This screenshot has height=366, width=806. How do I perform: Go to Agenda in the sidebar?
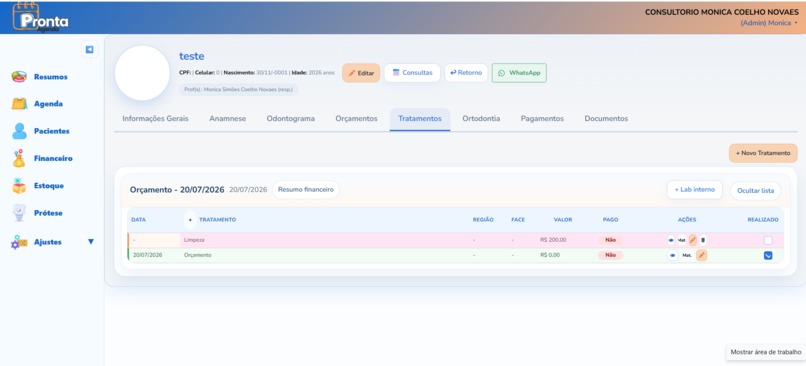coord(48,104)
